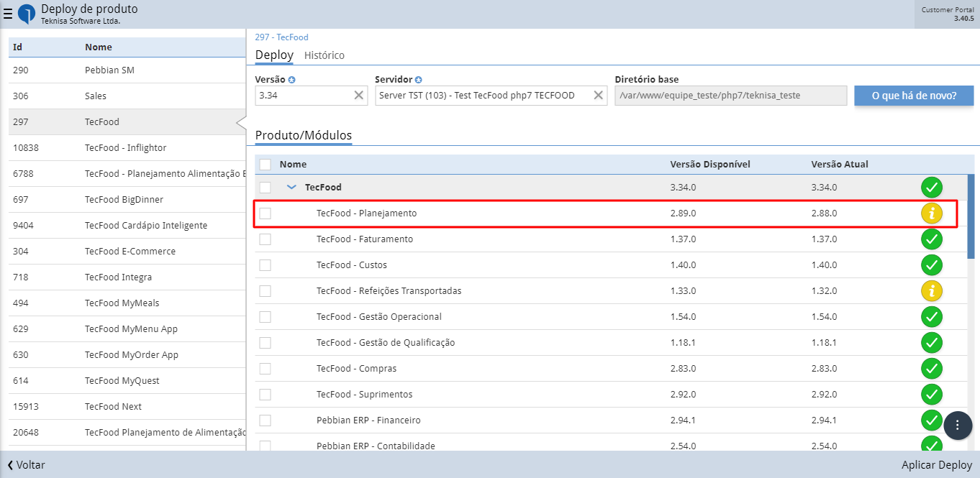
Task: Select TecFood Cardápio Inteligente in product list
Action: [127, 226]
